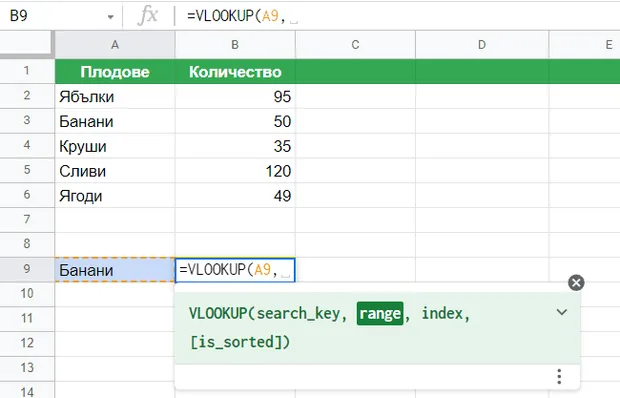Click the active formula cell B9
The height and width of the screenshot is (398, 620).
point(235,270)
